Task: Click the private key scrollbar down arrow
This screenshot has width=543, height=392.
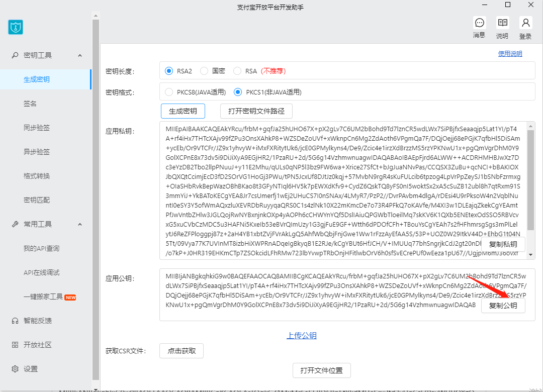Action: coord(530,255)
